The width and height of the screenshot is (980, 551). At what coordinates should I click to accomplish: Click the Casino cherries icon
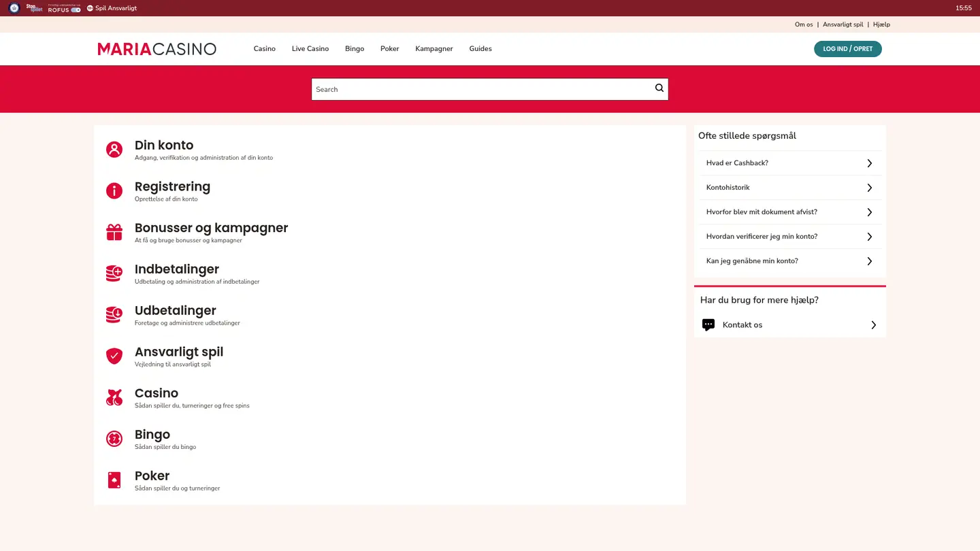[114, 398]
